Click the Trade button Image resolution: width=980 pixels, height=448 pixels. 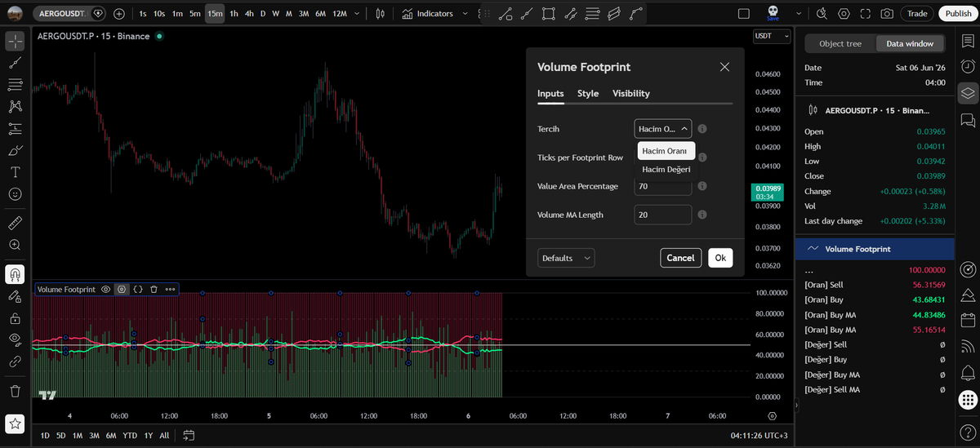tap(917, 14)
